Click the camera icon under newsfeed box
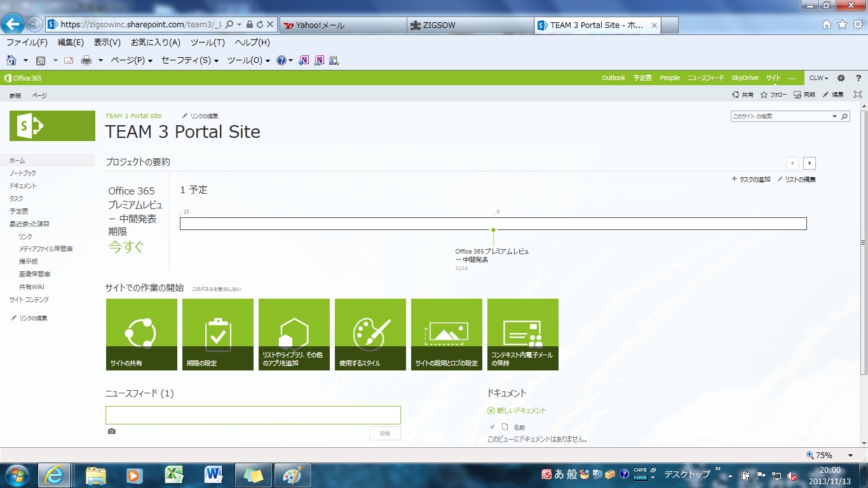Image resolution: width=868 pixels, height=488 pixels. click(112, 431)
